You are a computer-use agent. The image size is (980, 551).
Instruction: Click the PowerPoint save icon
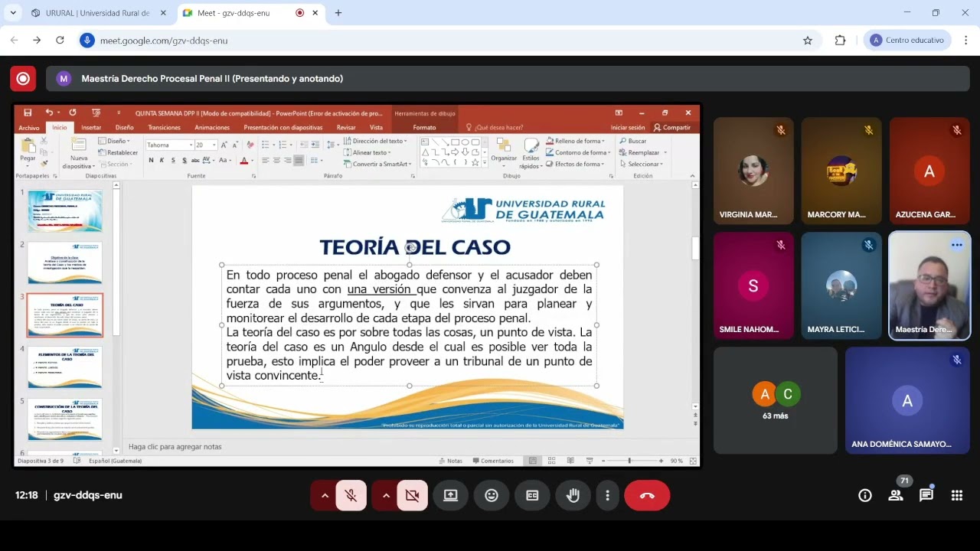click(28, 112)
